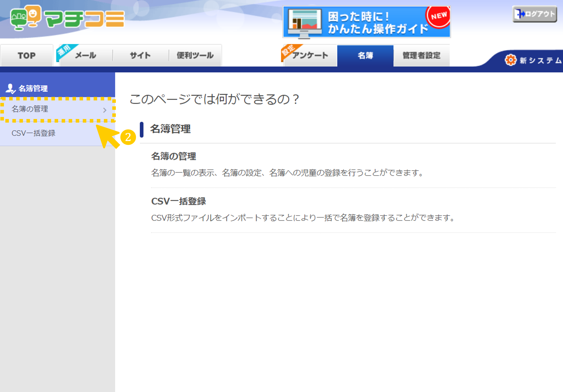Click the 名簿管理 section heading

coord(170,129)
